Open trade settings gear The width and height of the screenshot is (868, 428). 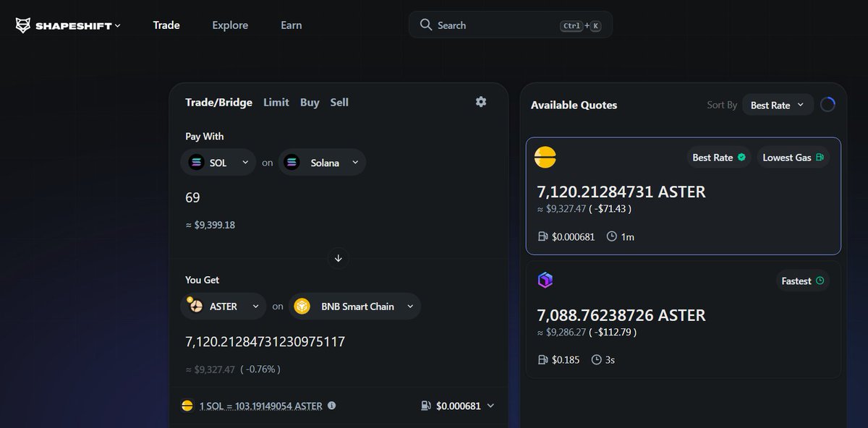point(481,102)
